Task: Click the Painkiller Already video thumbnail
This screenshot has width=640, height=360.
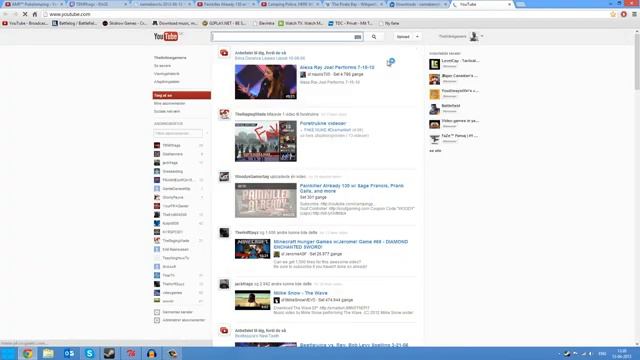Action: (266, 200)
